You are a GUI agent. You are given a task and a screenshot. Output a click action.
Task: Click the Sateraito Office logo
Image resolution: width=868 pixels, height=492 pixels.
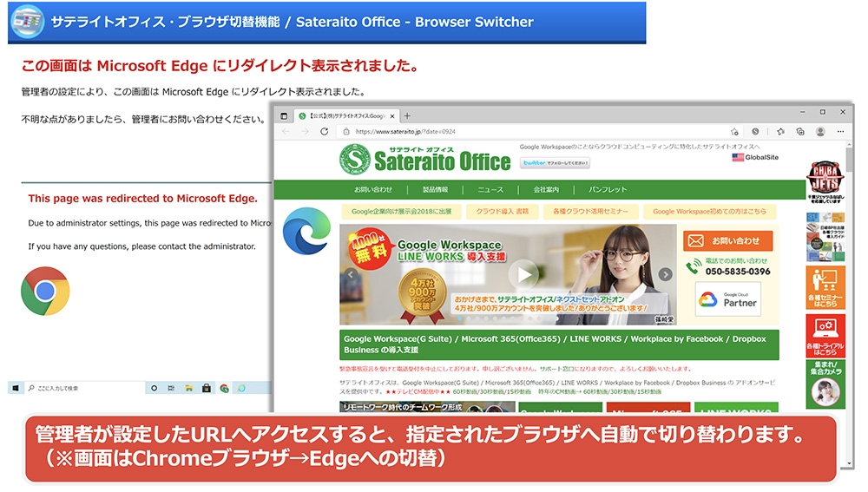tap(425, 159)
